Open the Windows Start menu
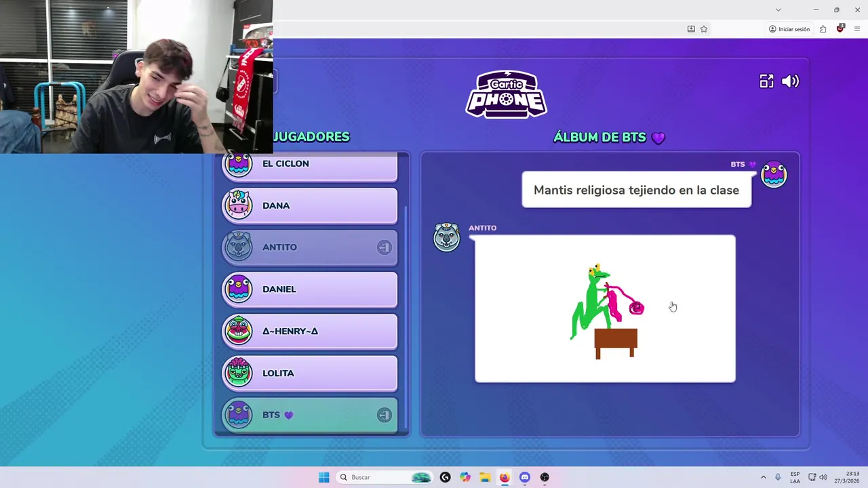This screenshot has width=868, height=488. pos(323,477)
